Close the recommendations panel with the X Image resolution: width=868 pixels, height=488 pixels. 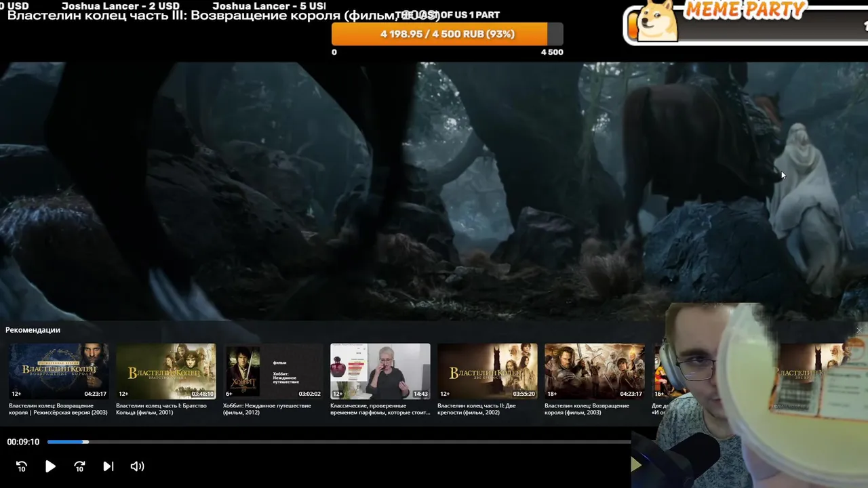(x=859, y=330)
